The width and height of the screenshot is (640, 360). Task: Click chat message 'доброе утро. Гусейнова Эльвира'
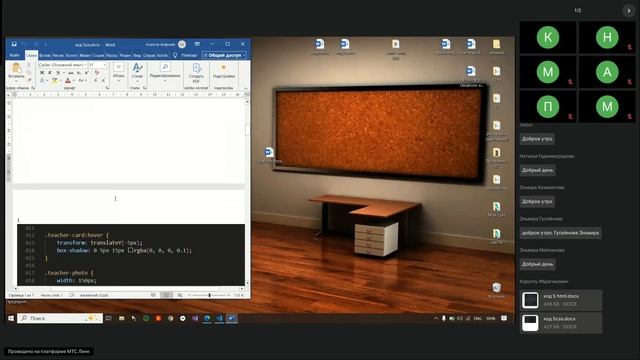(x=560, y=233)
